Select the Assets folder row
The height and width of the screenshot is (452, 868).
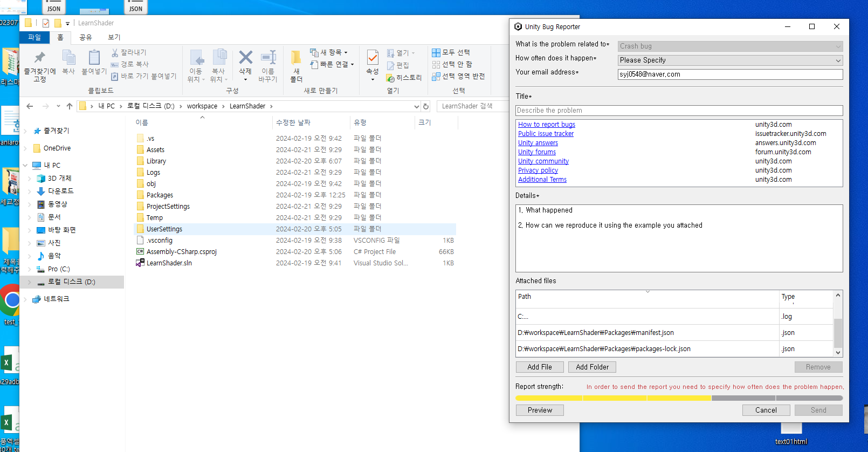(294, 150)
